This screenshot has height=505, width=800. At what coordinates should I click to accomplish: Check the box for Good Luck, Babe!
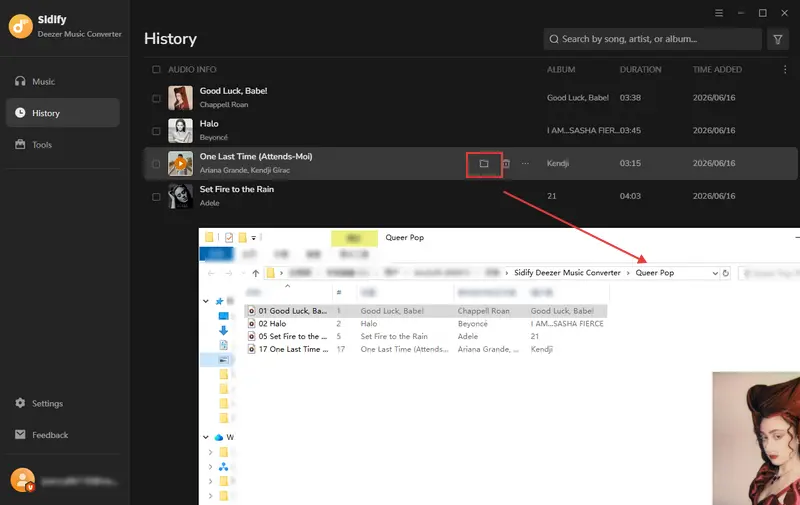point(156,98)
